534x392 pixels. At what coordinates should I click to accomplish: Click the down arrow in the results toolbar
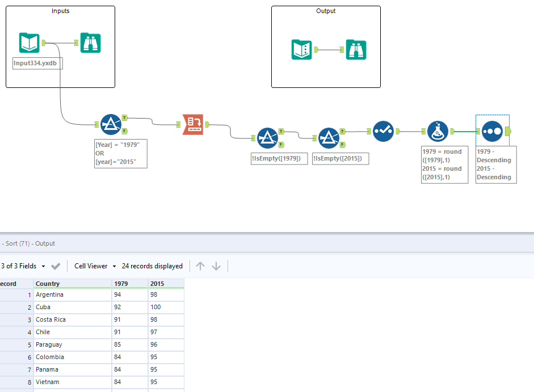(x=216, y=265)
